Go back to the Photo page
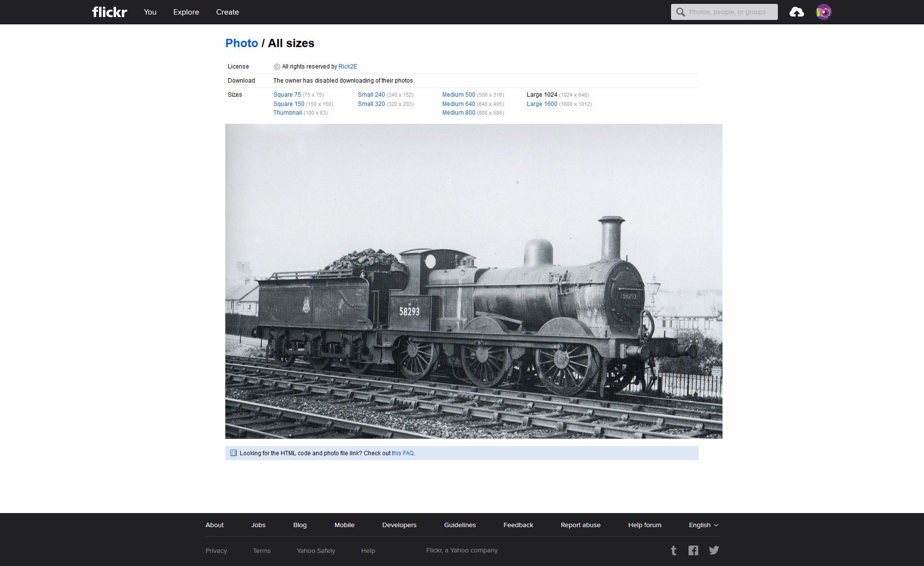Screen dimensions: 924x566 [x=242, y=43]
